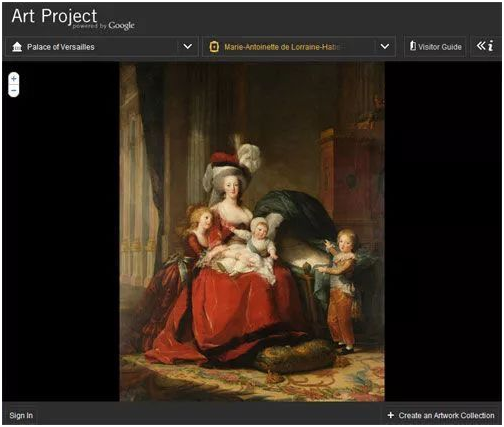Open the Marie-Antoinette de Lorraine artwork selector
The width and height of the screenshot is (504, 427).
(299, 47)
